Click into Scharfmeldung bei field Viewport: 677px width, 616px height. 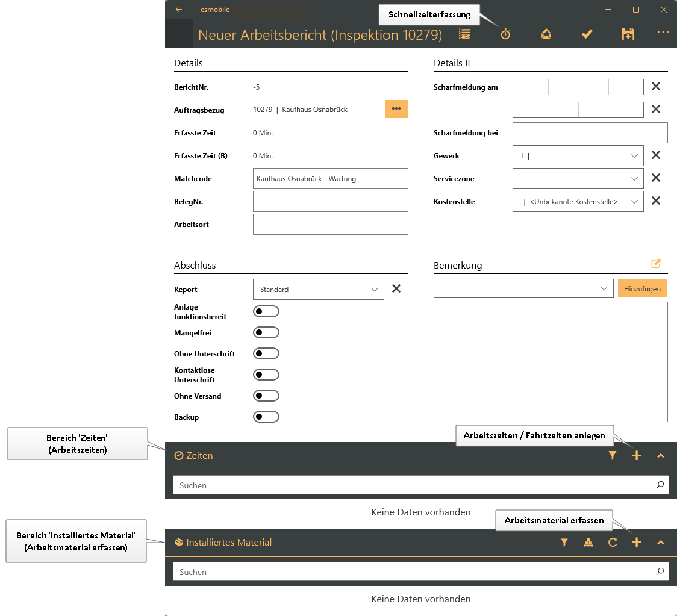click(590, 132)
